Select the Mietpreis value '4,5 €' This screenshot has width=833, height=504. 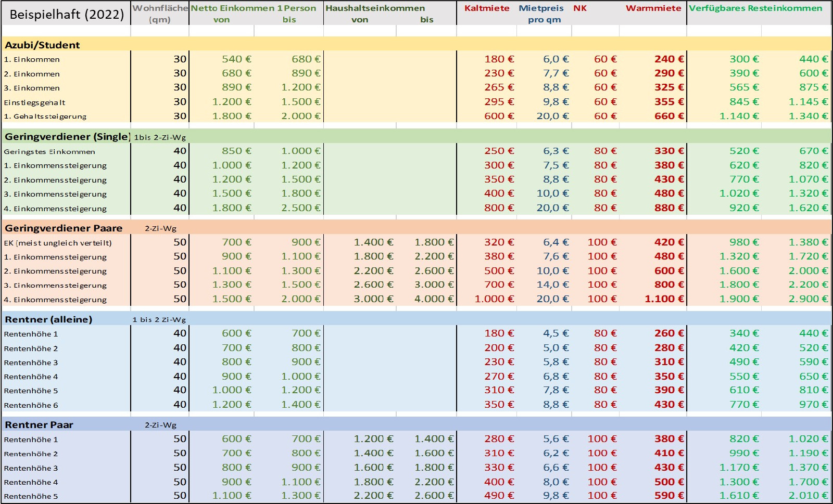pyautogui.click(x=556, y=333)
